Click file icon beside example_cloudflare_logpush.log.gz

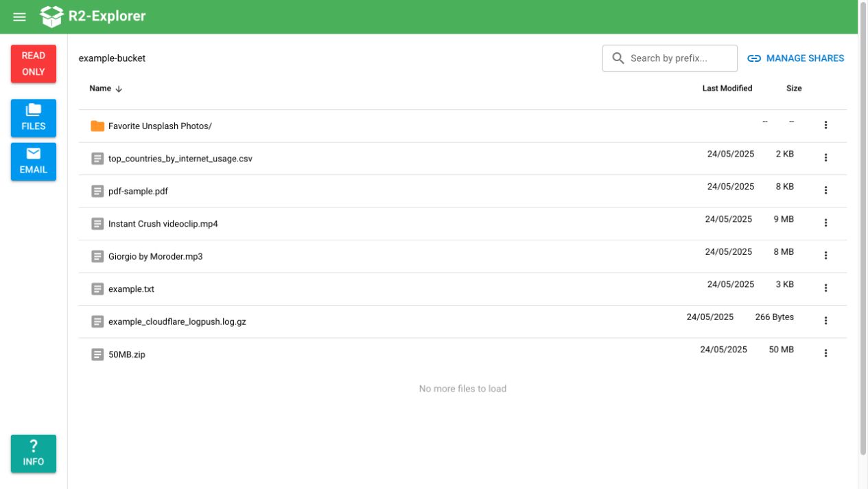click(97, 321)
